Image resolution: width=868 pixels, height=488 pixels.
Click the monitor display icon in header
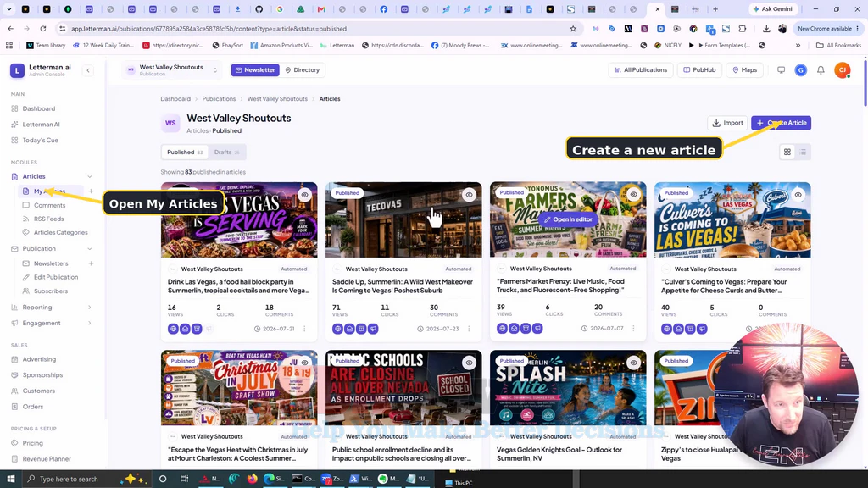(x=781, y=70)
